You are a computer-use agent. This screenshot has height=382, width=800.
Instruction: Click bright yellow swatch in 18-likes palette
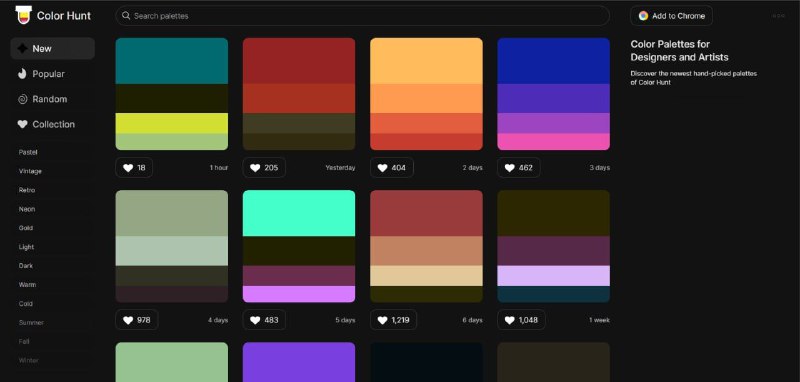pyautogui.click(x=172, y=123)
